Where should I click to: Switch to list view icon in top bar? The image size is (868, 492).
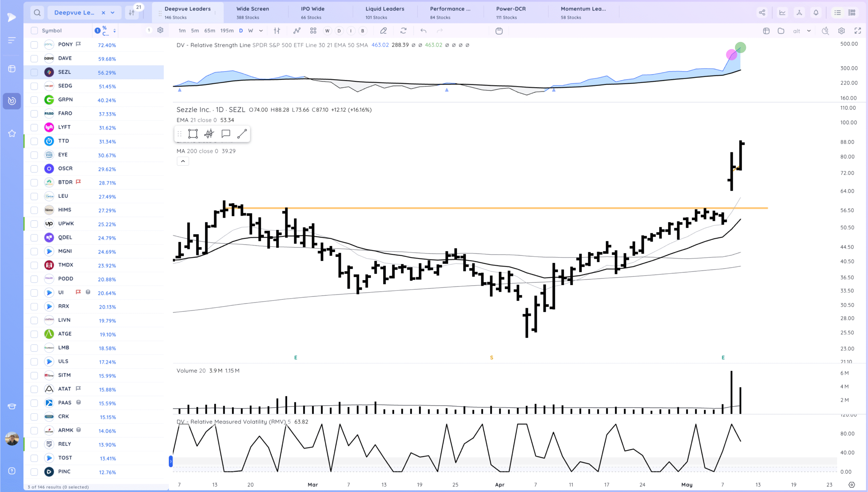click(x=837, y=13)
